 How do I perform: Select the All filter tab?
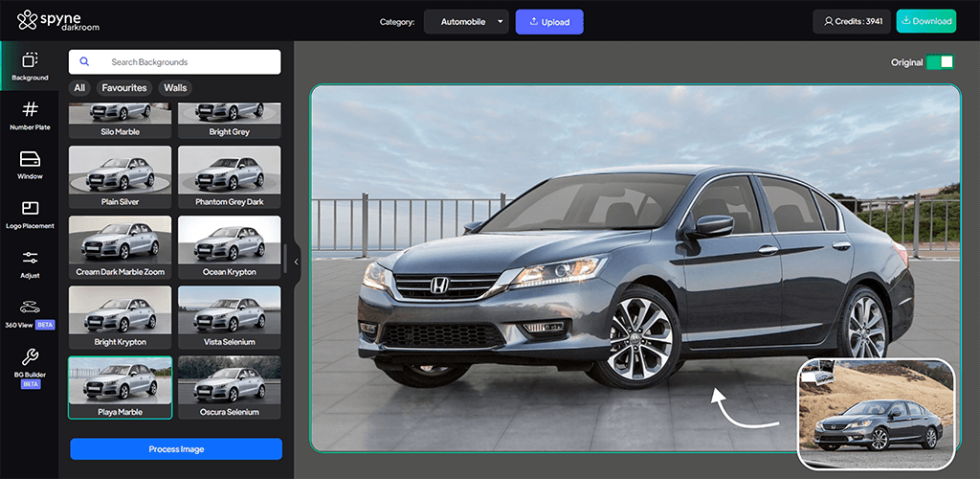pos(79,88)
